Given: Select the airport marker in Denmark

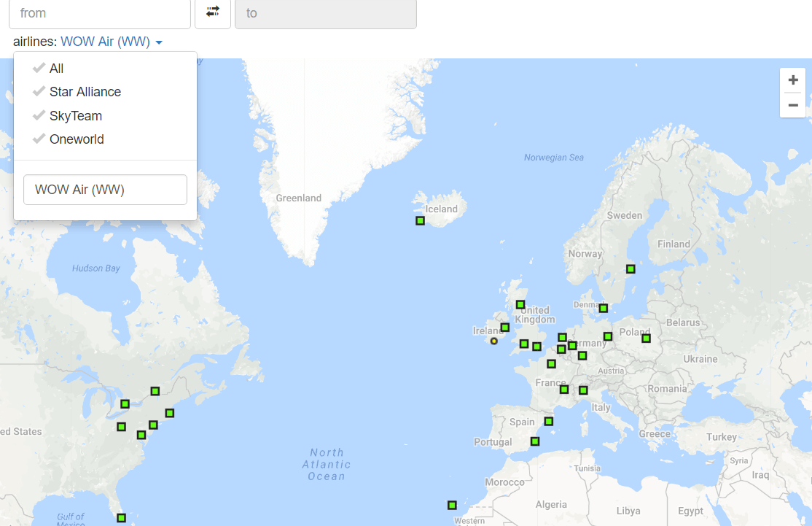Looking at the screenshot, I should click(604, 309).
